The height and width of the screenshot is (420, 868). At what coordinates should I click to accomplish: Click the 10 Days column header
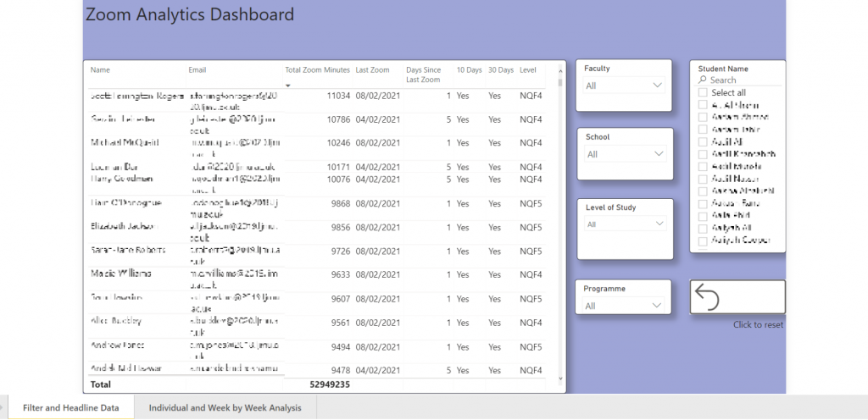coord(469,70)
